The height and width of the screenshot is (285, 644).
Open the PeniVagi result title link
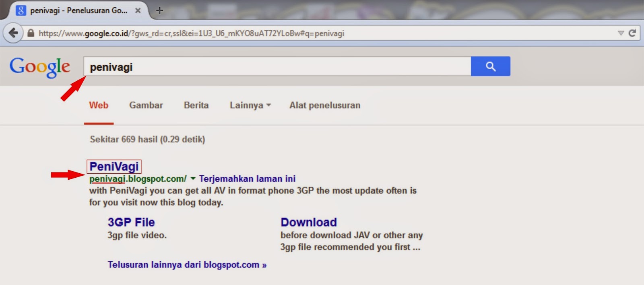114,166
